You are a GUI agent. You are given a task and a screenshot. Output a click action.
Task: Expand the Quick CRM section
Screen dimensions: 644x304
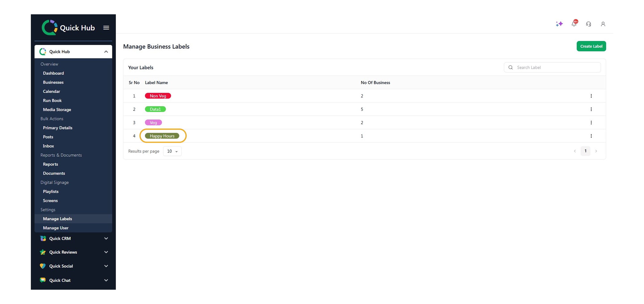pos(106,239)
